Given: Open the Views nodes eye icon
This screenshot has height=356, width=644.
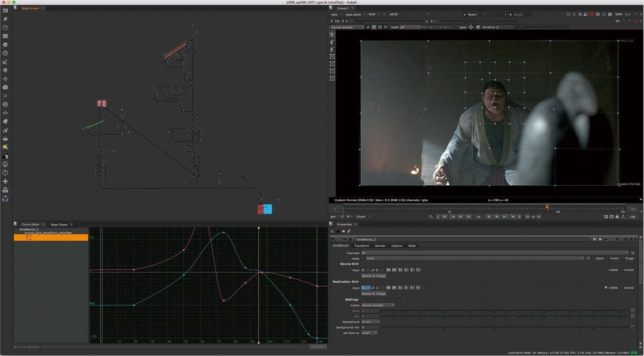Looking at the screenshot, I should [x=5, y=113].
